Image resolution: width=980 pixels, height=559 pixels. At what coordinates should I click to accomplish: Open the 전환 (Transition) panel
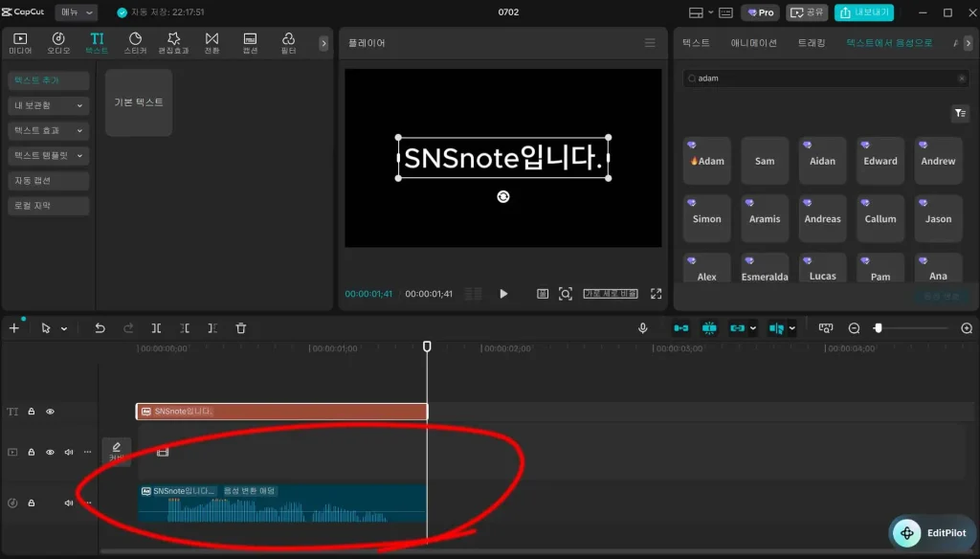pos(212,43)
